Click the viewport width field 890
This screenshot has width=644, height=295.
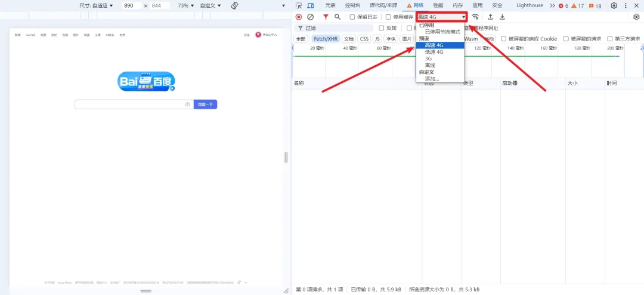pos(131,6)
